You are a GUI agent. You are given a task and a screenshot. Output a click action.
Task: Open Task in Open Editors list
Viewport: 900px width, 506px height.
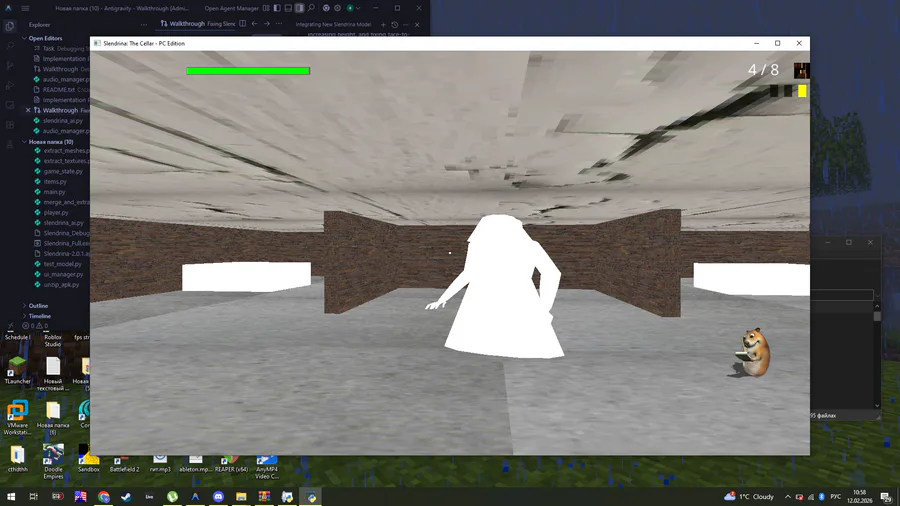[x=61, y=49]
